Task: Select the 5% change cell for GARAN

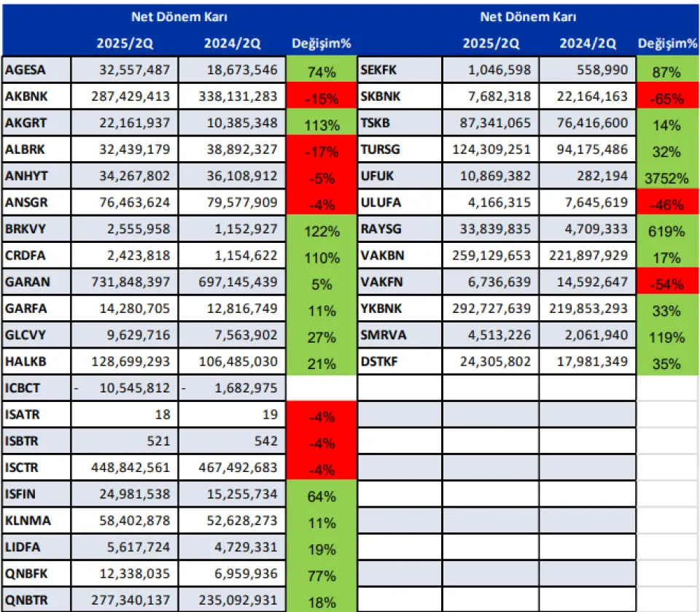Action: (322, 282)
